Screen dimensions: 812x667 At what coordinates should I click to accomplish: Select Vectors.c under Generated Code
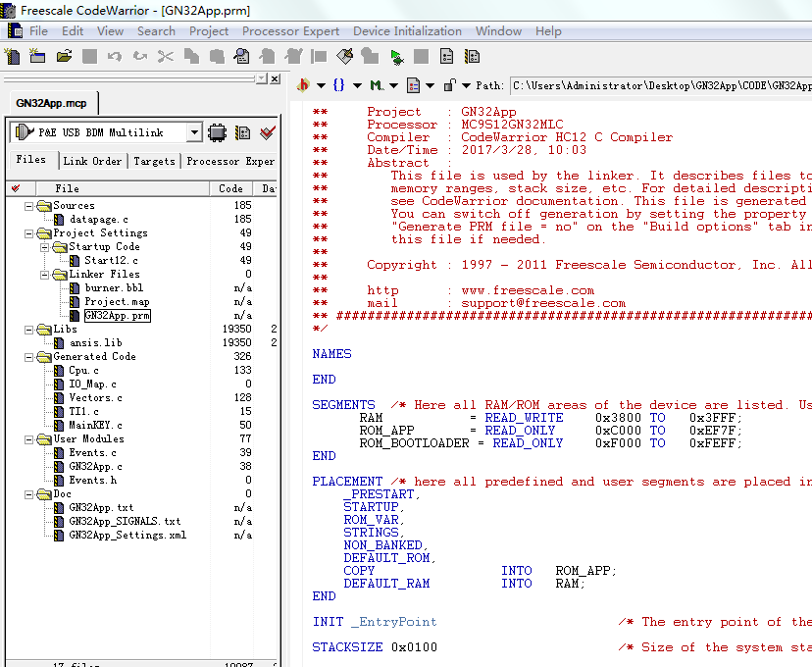(x=96, y=397)
